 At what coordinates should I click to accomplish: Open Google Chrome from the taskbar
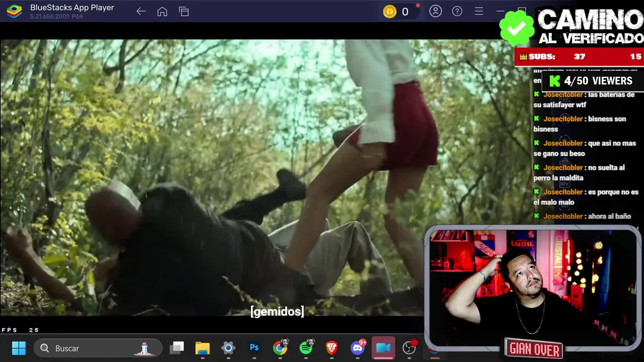point(280,347)
